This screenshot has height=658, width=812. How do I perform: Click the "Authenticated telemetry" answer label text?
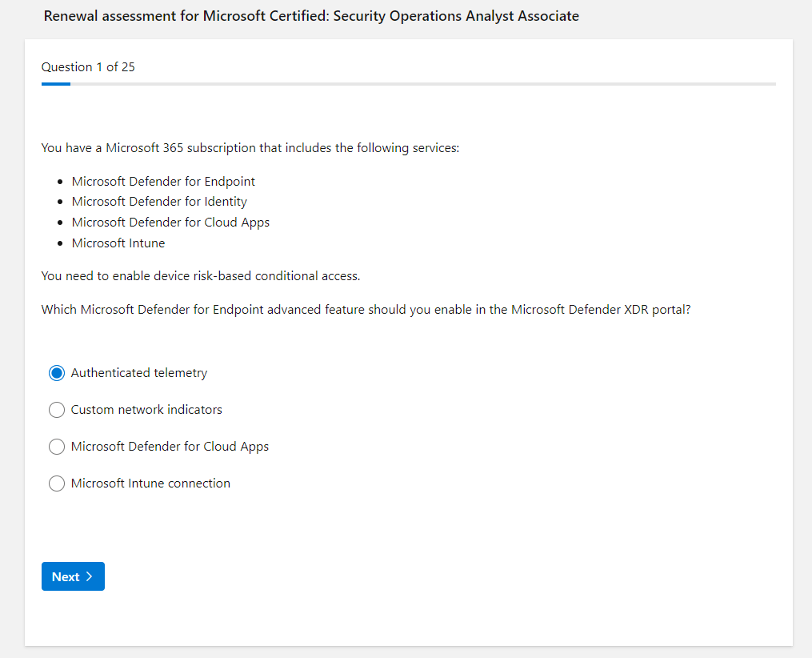(x=139, y=373)
